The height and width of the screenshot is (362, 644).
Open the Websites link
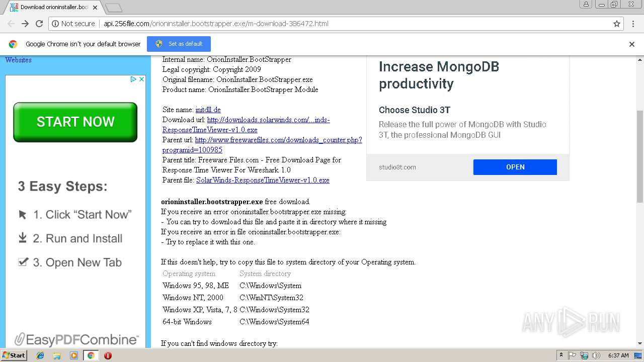point(18,60)
